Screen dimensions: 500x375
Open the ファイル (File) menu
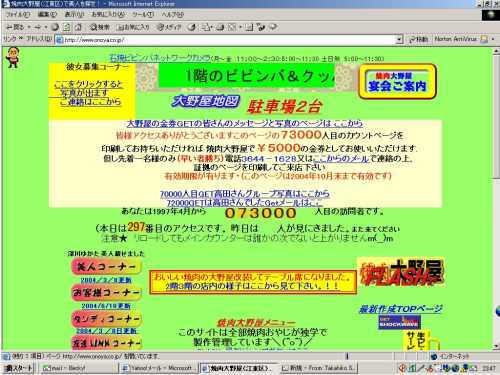point(18,15)
